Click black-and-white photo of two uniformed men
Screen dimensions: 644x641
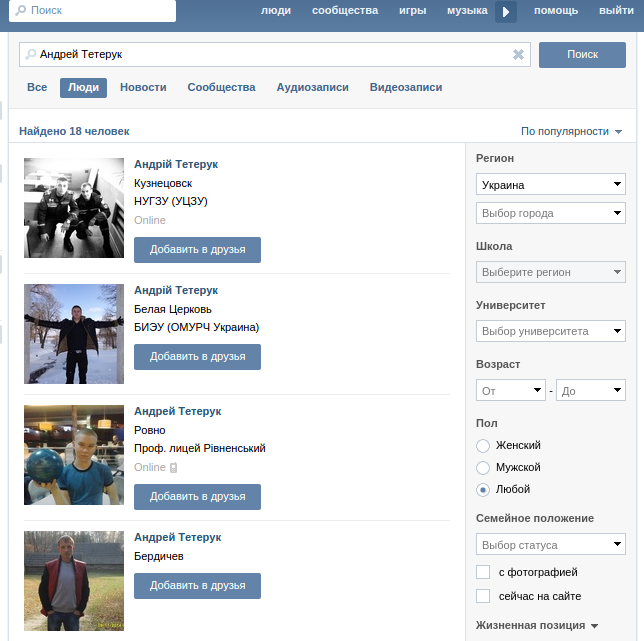[x=74, y=208]
